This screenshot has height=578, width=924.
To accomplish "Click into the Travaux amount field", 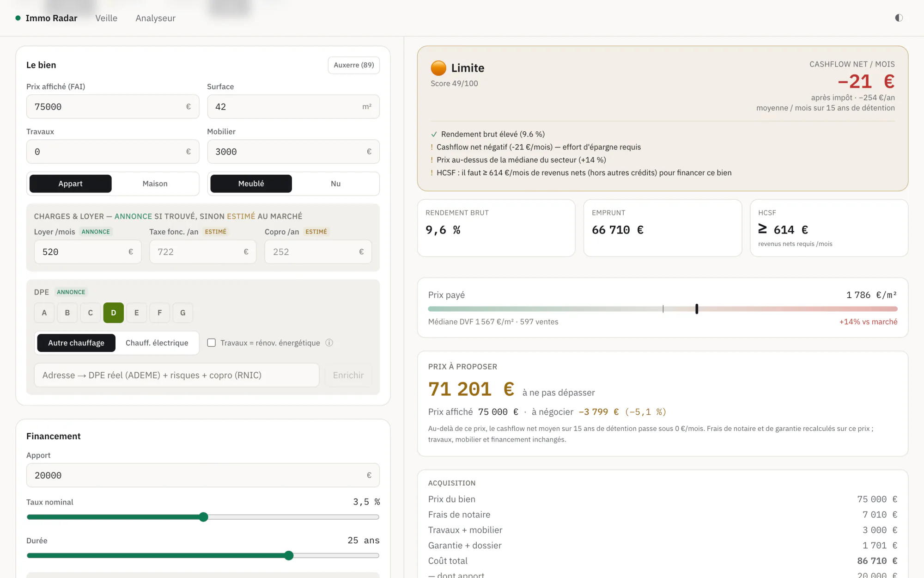I will [x=113, y=152].
